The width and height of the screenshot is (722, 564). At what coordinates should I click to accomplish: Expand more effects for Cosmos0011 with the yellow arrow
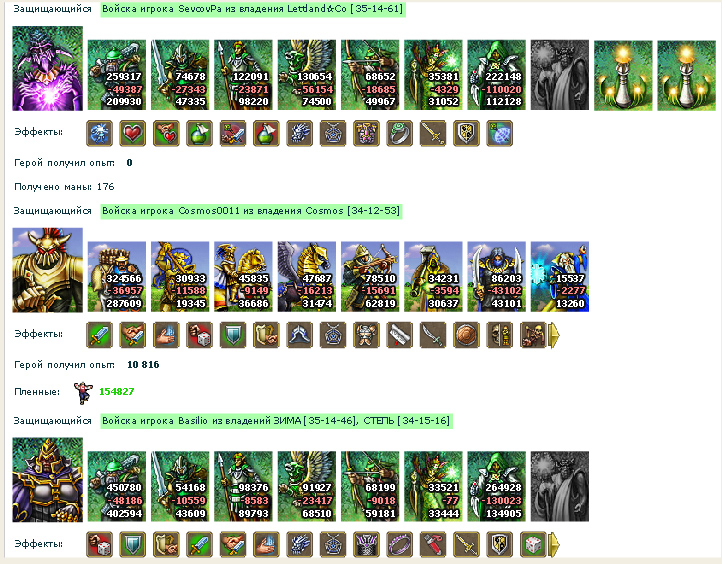point(554,335)
